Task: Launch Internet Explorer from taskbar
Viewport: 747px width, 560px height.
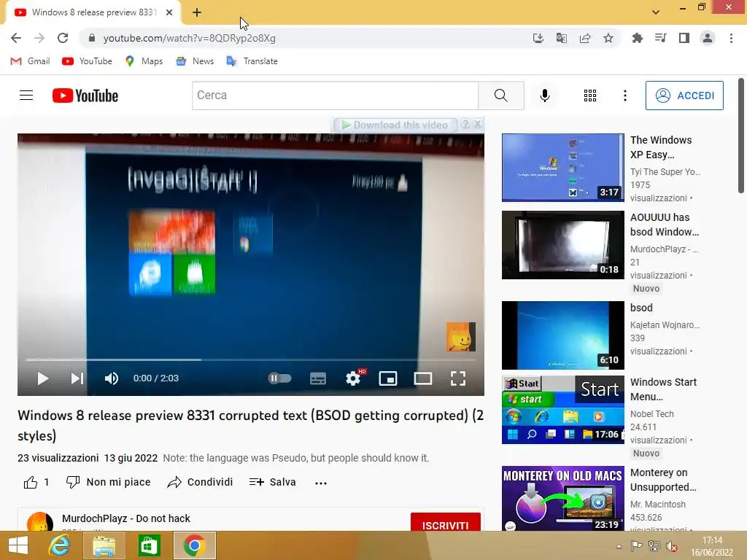Action: [x=59, y=545]
